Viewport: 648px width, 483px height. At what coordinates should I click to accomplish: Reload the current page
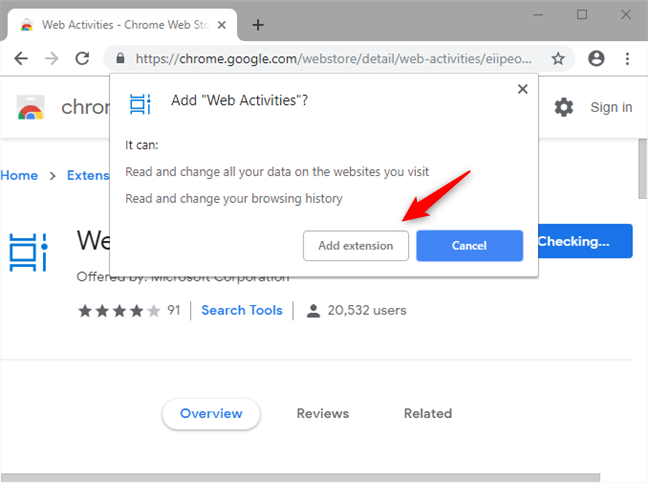[82, 59]
